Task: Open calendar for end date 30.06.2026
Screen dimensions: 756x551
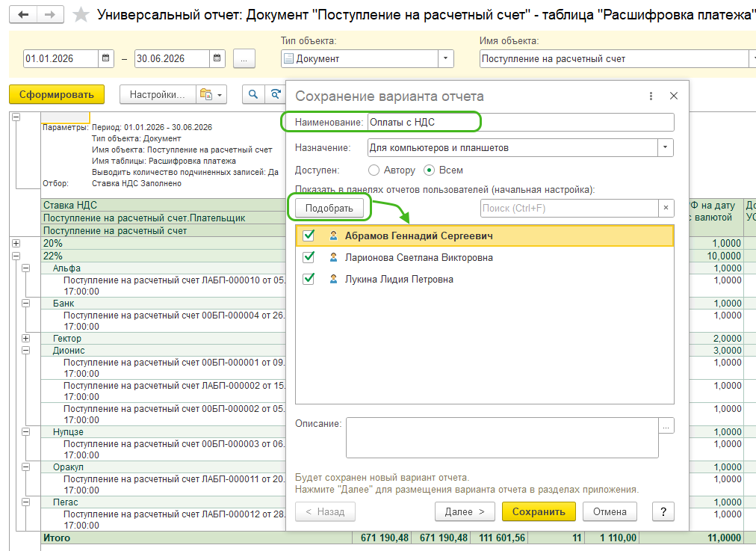Action: 217,58
